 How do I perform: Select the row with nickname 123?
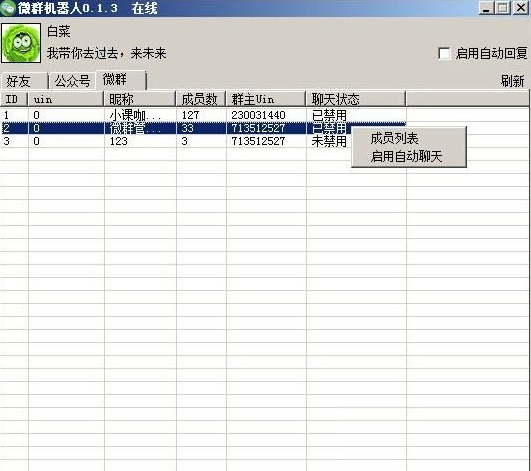coord(203,141)
